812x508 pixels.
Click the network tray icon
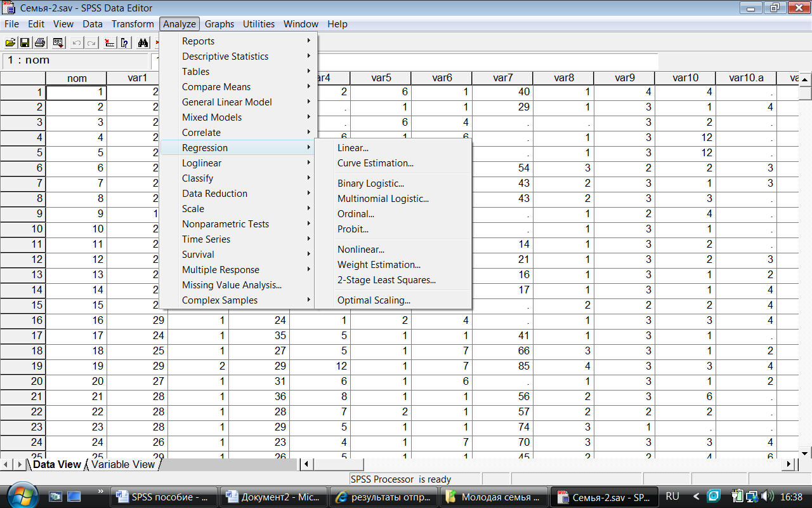(x=752, y=496)
